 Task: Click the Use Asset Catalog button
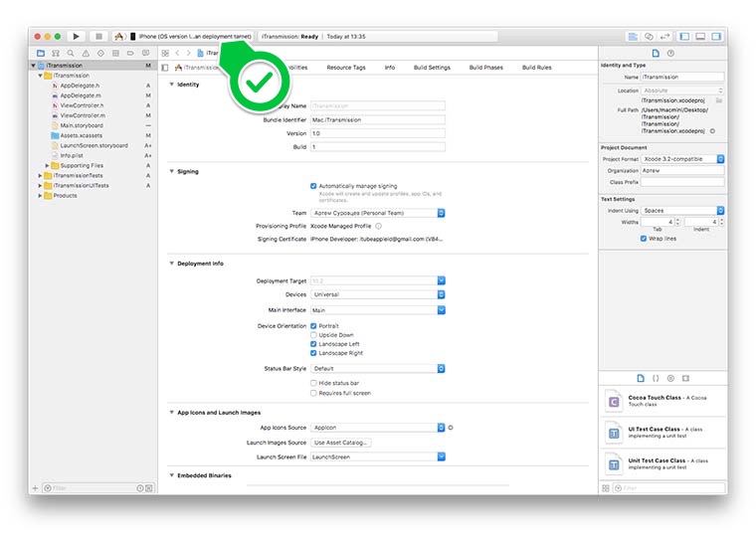(341, 443)
